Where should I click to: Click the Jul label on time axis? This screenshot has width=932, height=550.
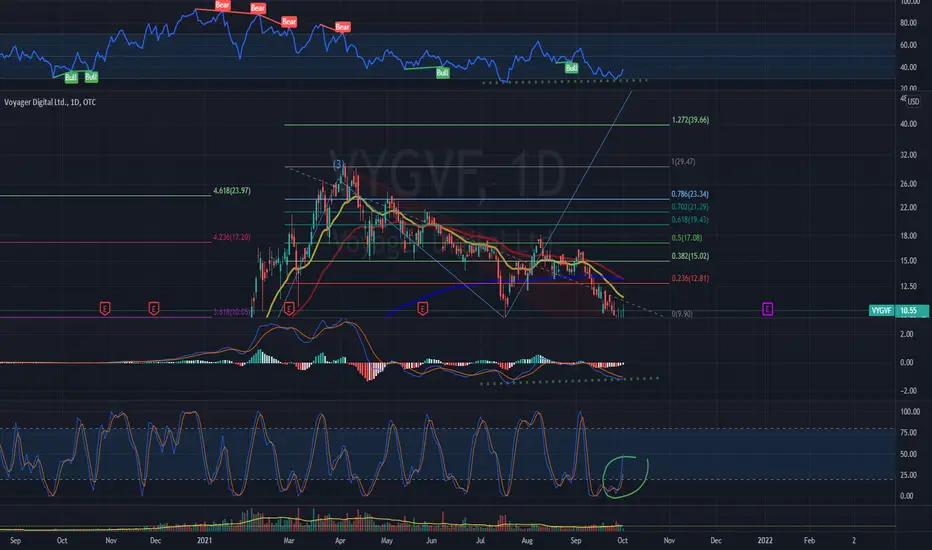[x=480, y=540]
